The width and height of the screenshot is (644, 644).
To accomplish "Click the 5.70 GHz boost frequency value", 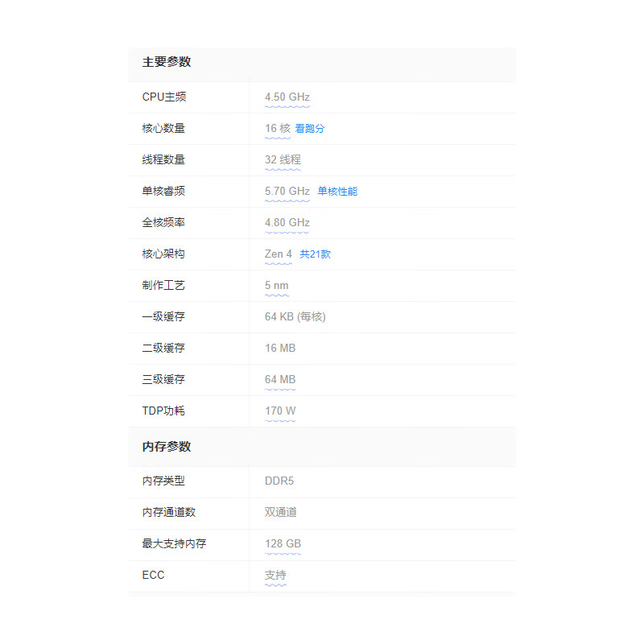I will 287,191.
